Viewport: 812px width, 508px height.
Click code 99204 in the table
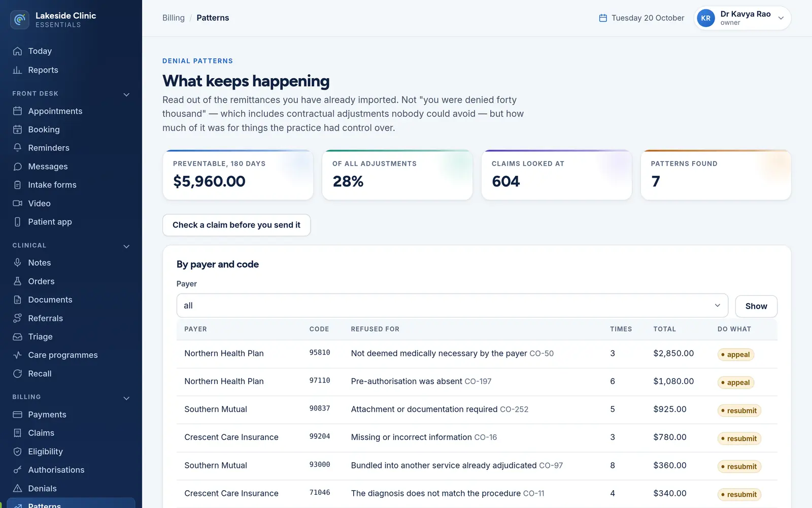point(320,436)
